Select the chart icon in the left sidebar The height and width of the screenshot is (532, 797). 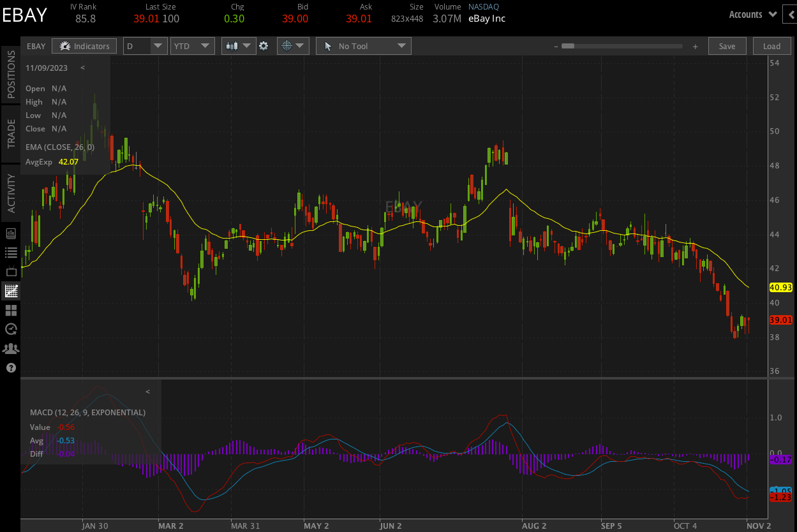(x=10, y=291)
